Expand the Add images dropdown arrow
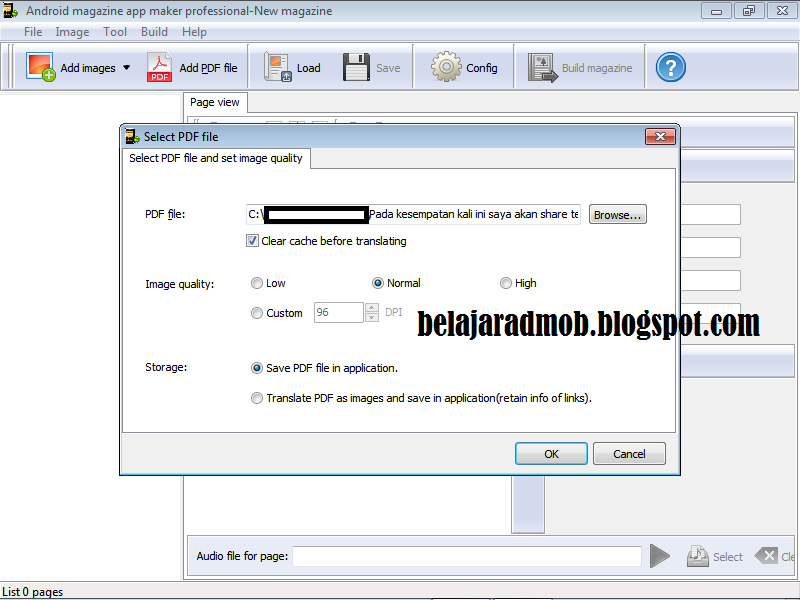Image resolution: width=800 pixels, height=600 pixels. (x=127, y=67)
